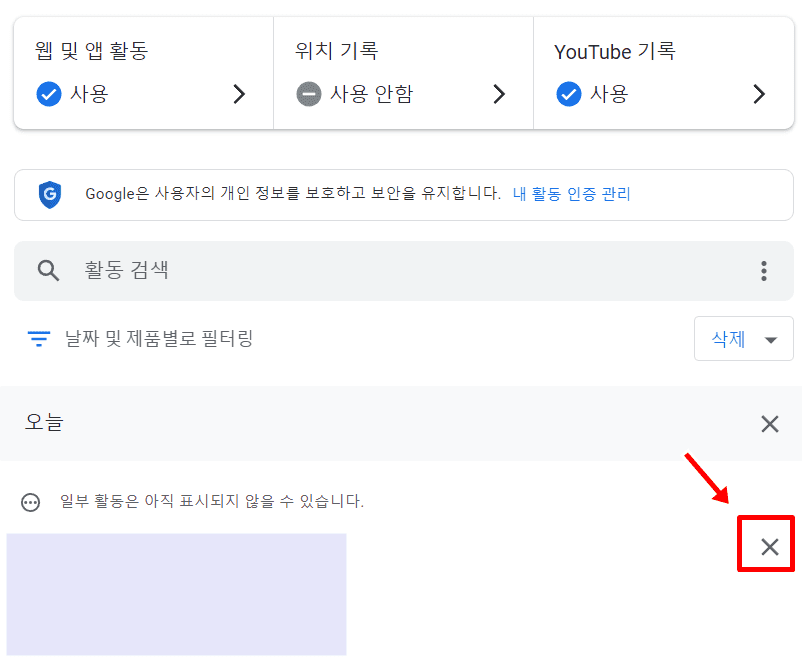
Task: Open 날짜 및 제품별로 필터링
Action: tap(159, 338)
